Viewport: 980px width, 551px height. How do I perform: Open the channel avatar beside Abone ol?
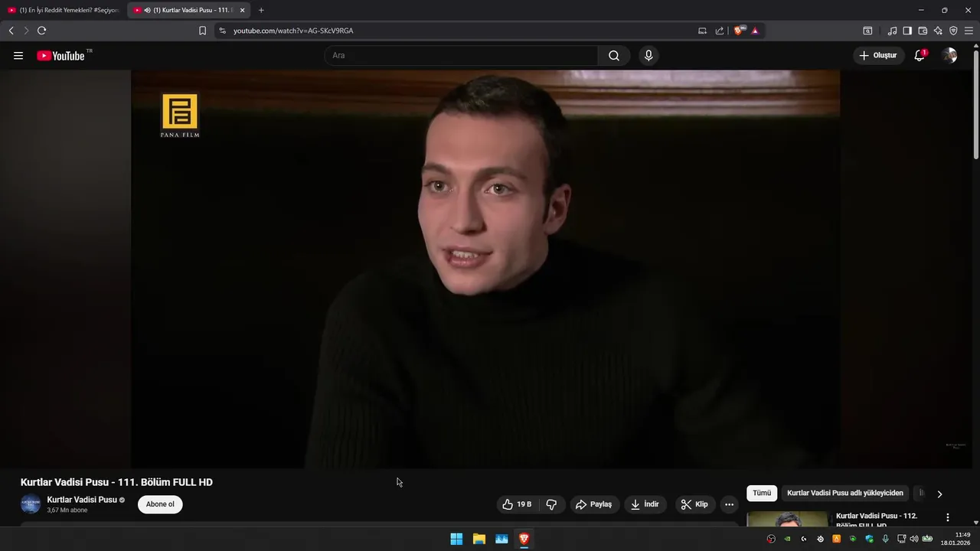pyautogui.click(x=31, y=504)
